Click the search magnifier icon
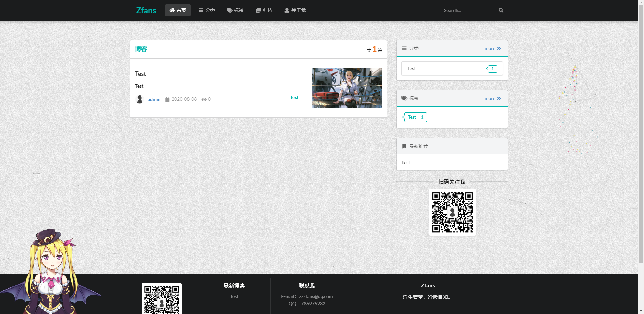The image size is (644, 314). [501, 10]
